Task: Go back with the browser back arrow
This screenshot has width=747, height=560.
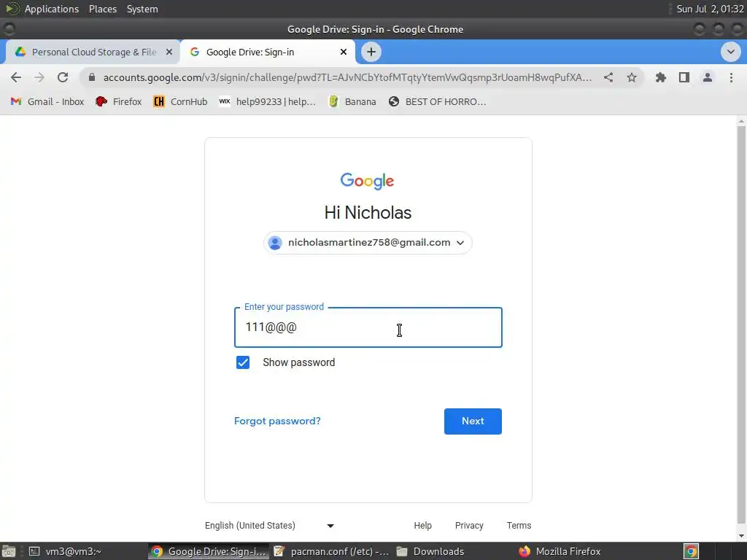Action: point(16,77)
